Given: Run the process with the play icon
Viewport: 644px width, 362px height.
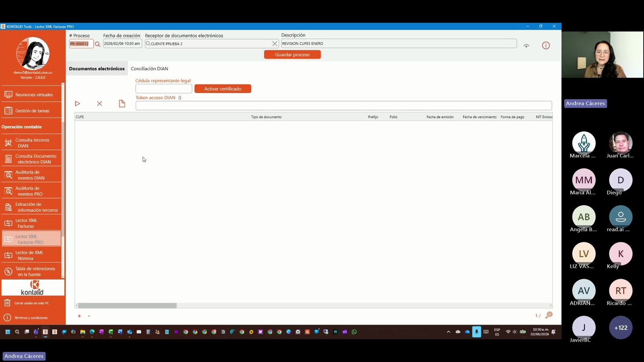Looking at the screenshot, I should [77, 104].
